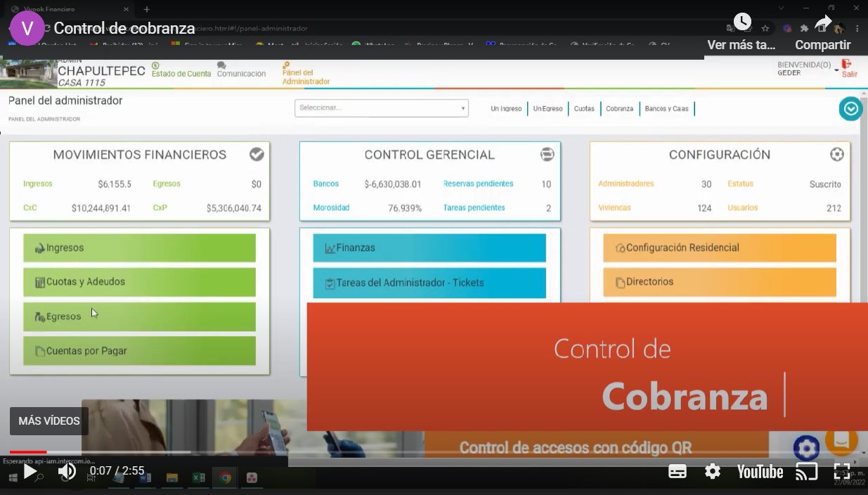Open a new browser tab with plus
The image size is (868, 495).
click(146, 9)
